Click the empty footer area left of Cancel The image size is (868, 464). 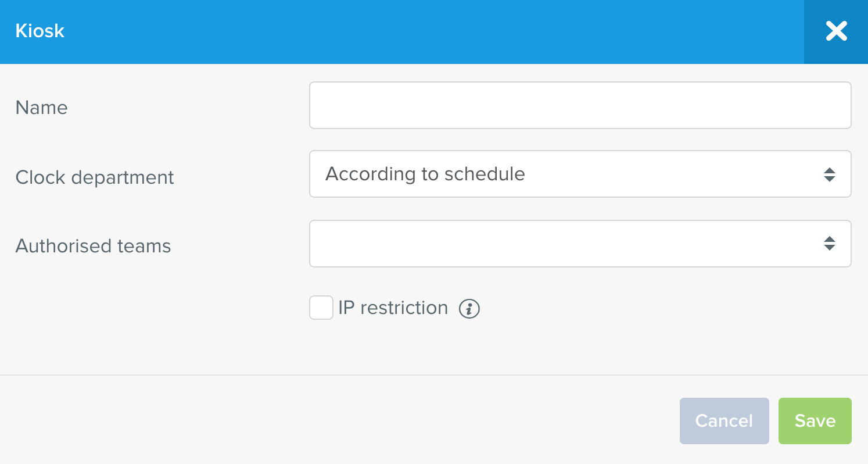[349, 420]
